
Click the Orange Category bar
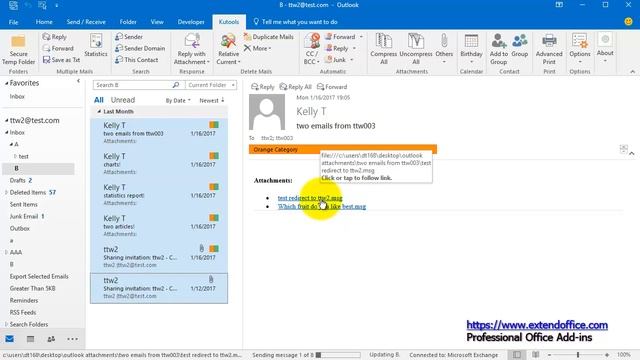[343, 149]
